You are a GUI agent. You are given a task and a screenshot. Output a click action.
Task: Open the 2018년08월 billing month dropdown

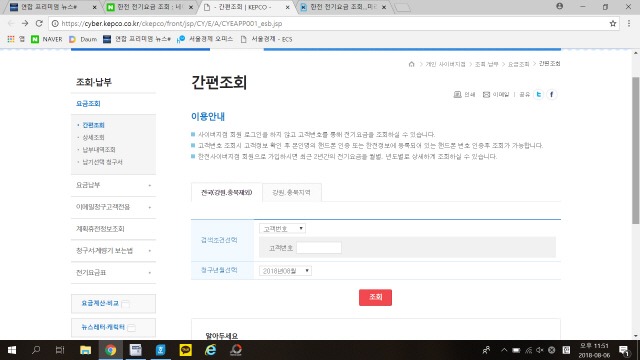tap(285, 271)
